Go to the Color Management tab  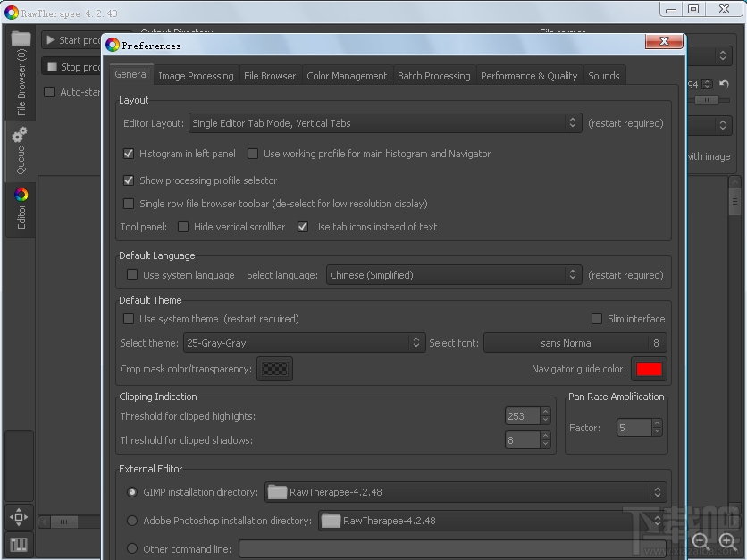tap(347, 76)
